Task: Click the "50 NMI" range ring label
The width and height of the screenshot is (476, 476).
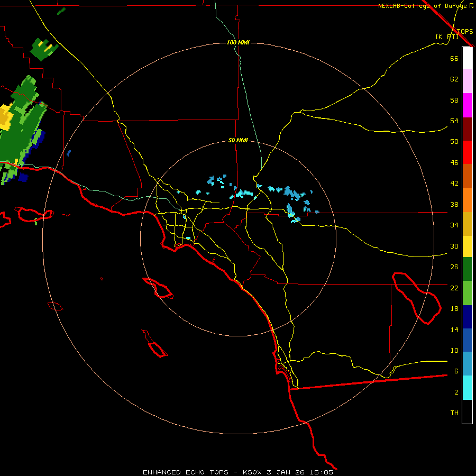Action: click(238, 140)
